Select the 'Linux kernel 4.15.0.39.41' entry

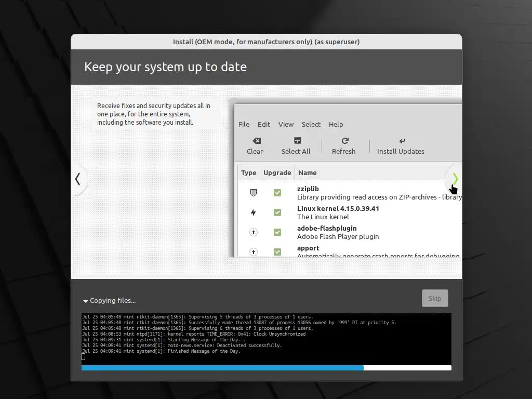pos(338,208)
